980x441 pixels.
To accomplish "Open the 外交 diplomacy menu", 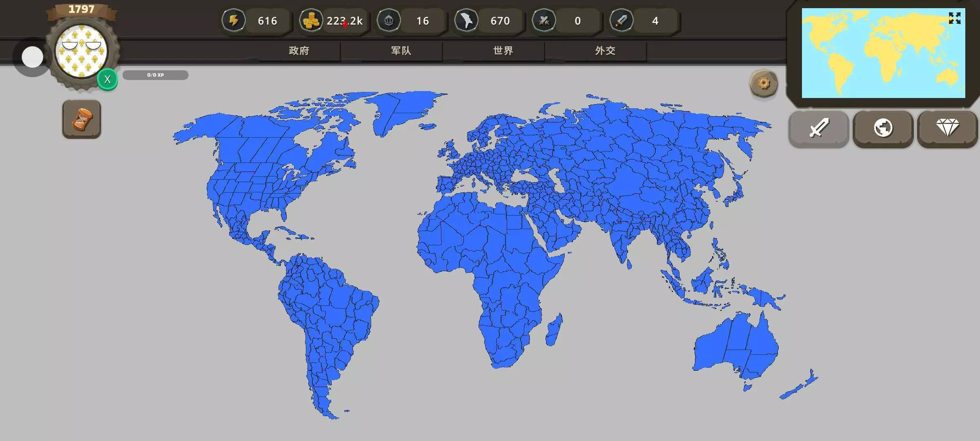I will tap(605, 51).
